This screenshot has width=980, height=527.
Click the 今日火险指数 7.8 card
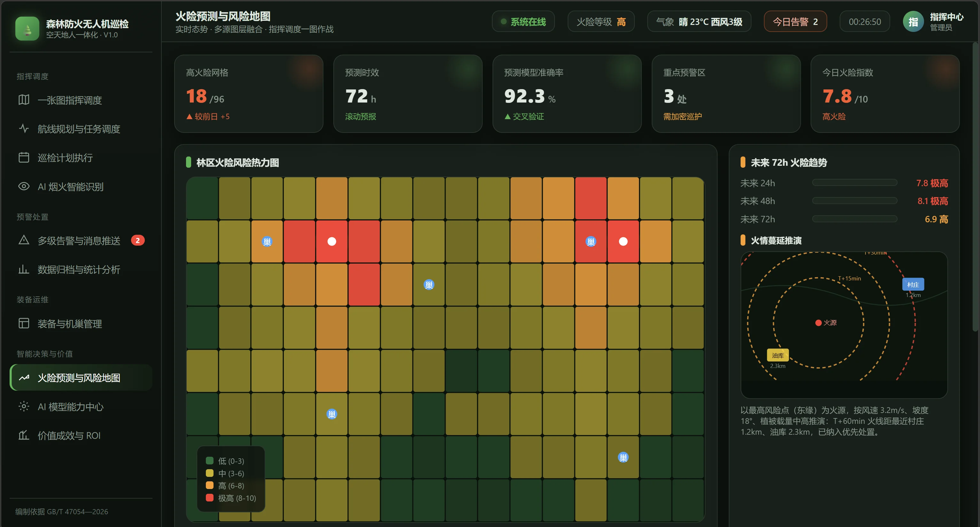pyautogui.click(x=885, y=94)
